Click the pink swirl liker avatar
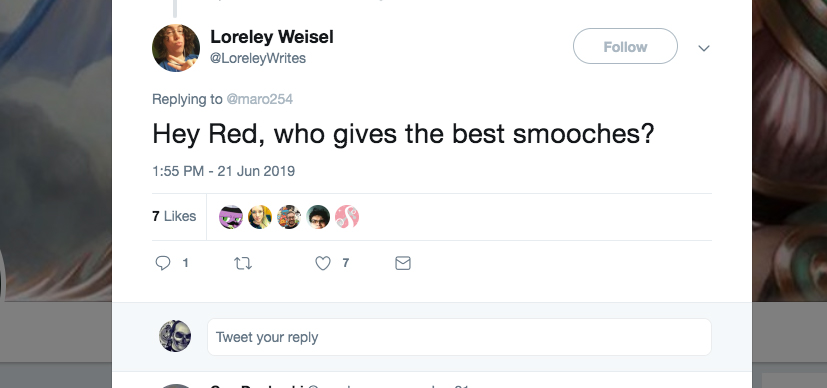827x388 pixels. coord(347,217)
